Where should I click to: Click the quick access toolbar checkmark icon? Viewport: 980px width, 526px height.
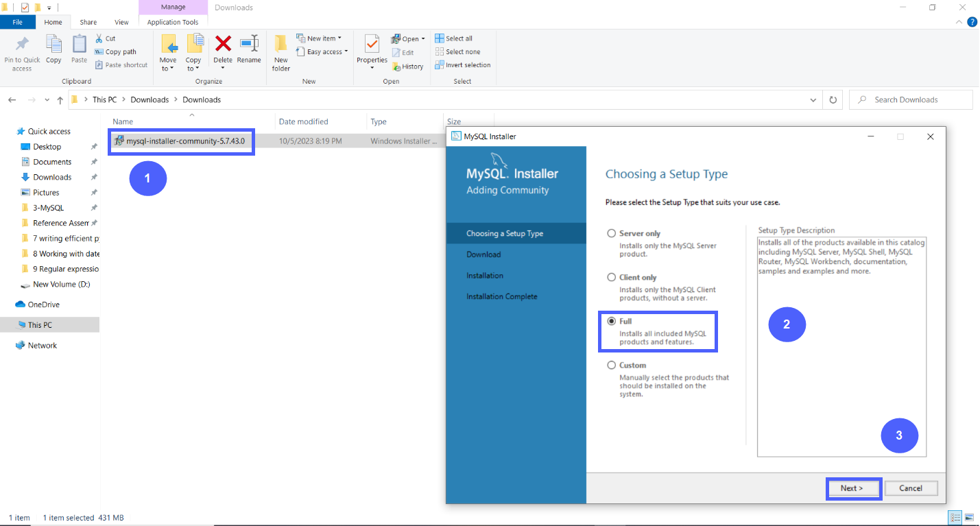pos(25,8)
